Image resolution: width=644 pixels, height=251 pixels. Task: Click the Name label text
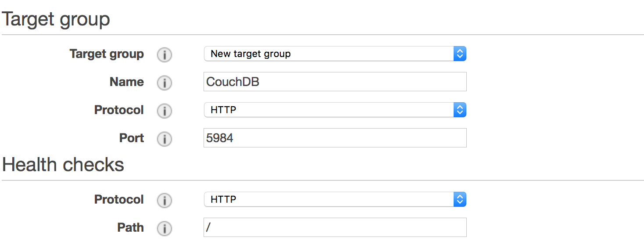pyautogui.click(x=126, y=82)
